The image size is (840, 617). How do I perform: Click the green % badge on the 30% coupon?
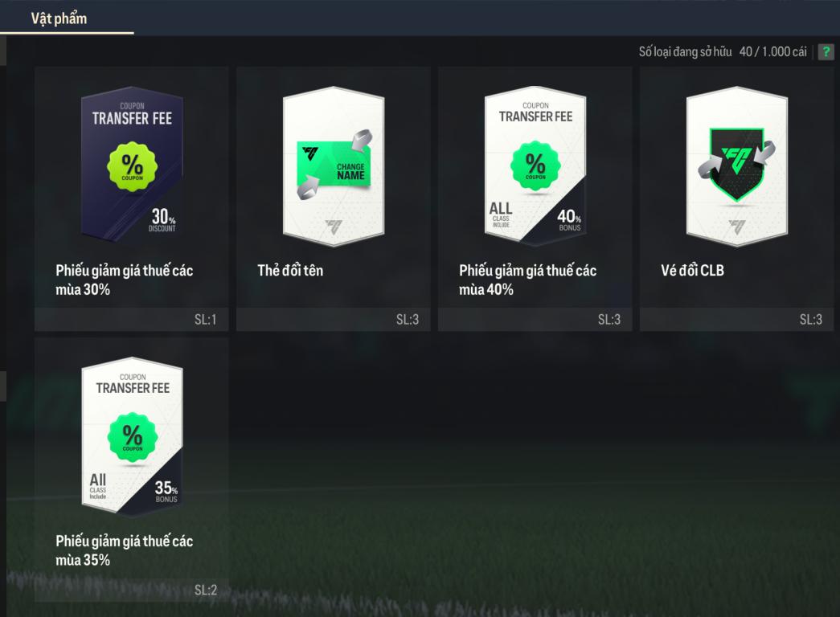[133, 166]
